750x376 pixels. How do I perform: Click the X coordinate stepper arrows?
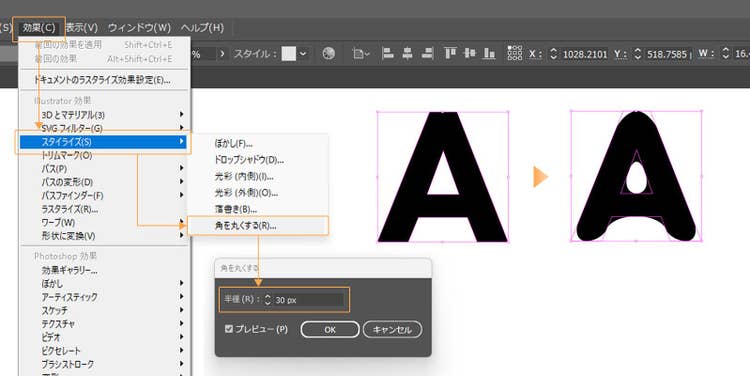[x=553, y=54]
